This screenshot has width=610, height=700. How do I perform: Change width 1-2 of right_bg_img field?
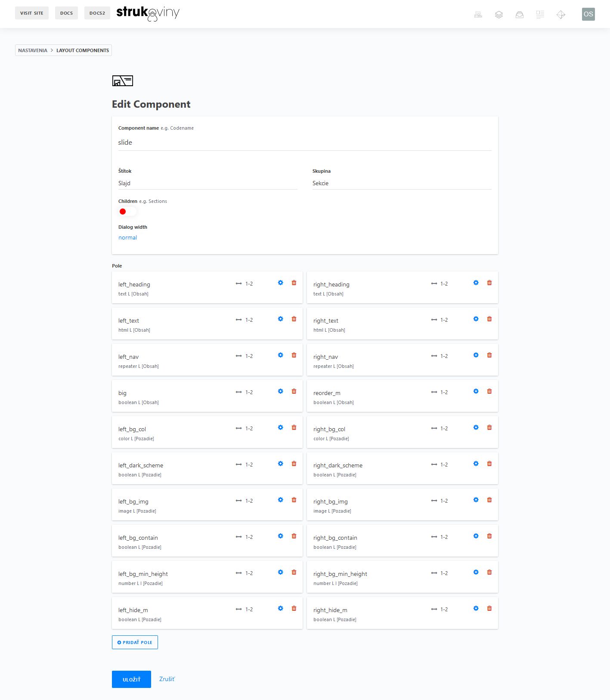(440, 501)
